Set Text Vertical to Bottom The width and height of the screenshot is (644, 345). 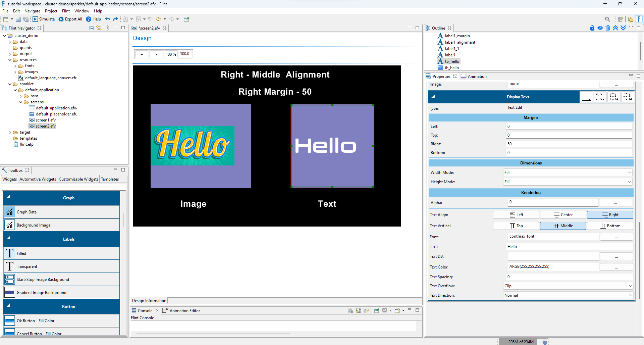tap(610, 226)
